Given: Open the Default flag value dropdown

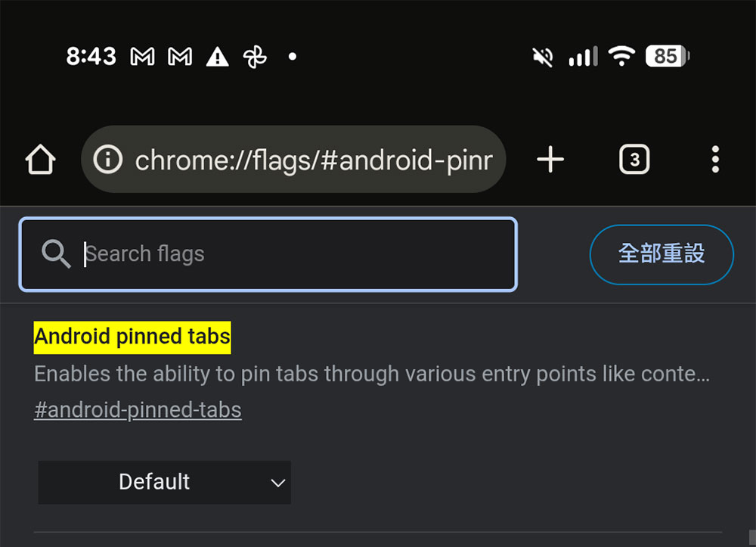Looking at the screenshot, I should tap(164, 482).
